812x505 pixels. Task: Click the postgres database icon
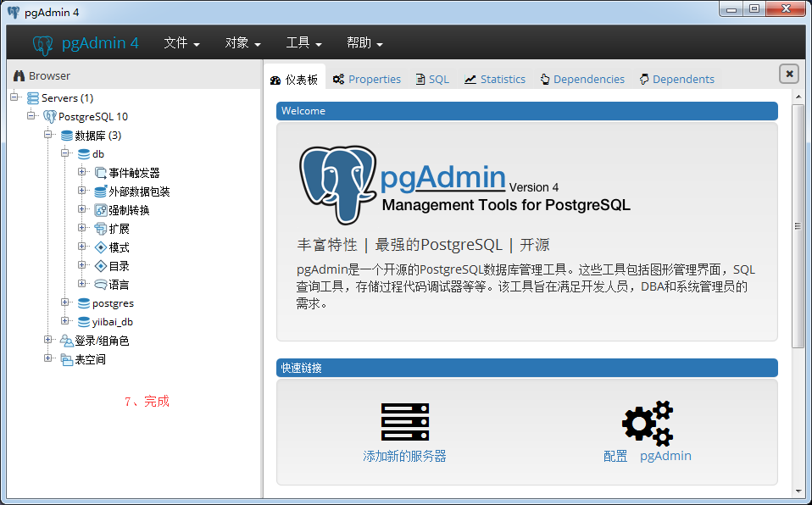tap(84, 303)
